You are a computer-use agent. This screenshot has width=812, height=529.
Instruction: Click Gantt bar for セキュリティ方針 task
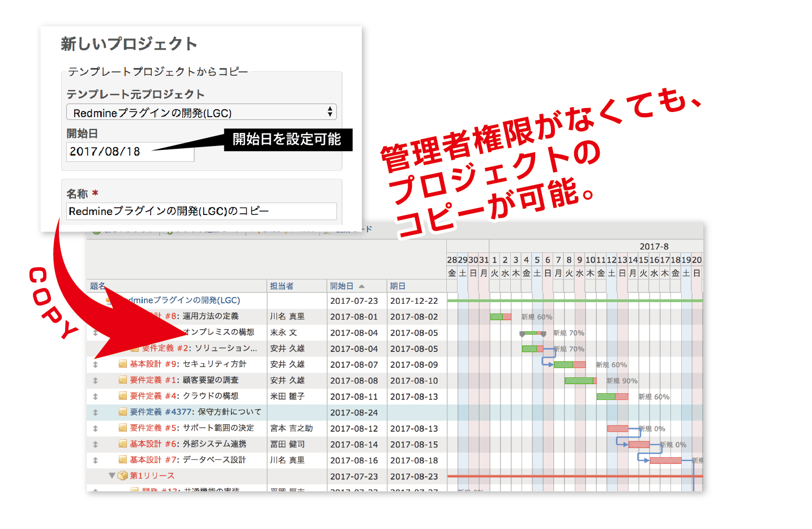point(570,365)
